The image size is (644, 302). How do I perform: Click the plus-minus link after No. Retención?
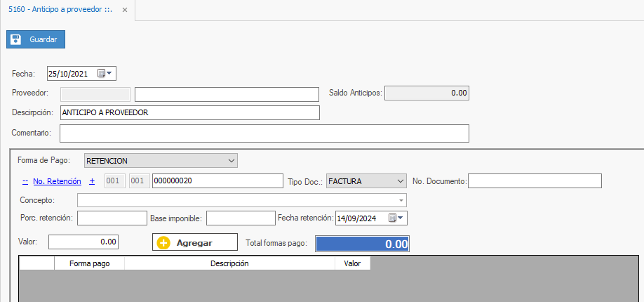(92, 181)
